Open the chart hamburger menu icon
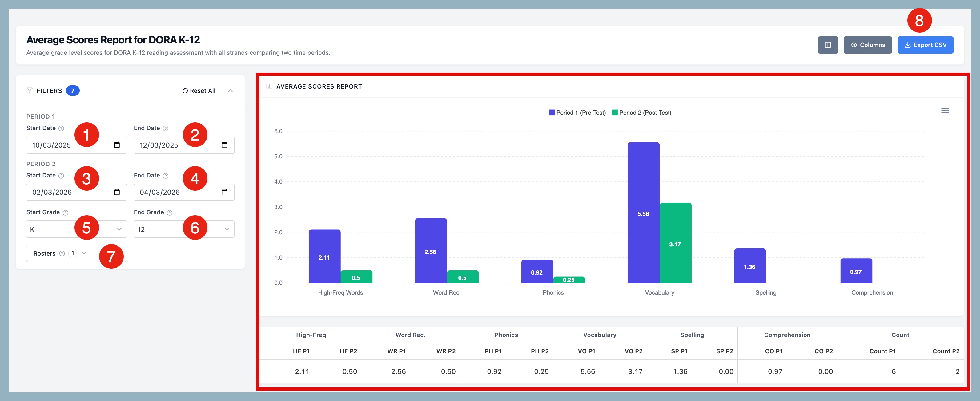This screenshot has height=401, width=980. pos(945,110)
